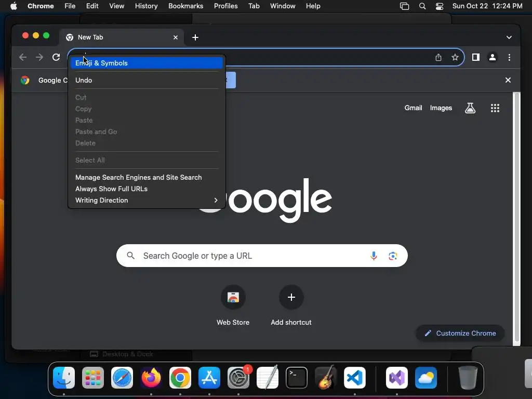The width and height of the screenshot is (532, 399).
Task: Click the date and time in menu bar
Action: click(487, 6)
